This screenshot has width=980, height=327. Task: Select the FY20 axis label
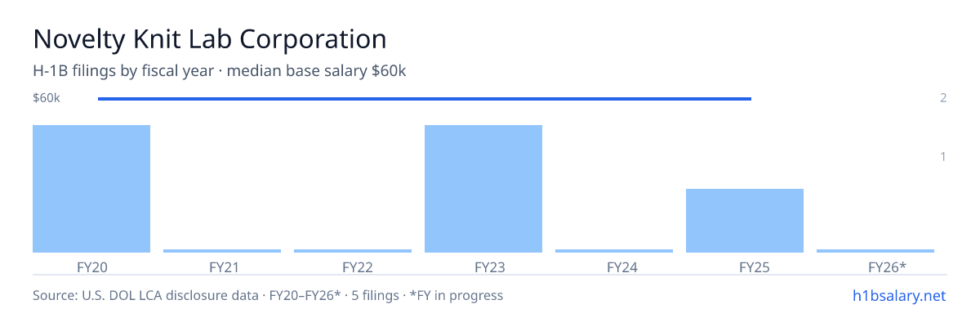point(91,267)
